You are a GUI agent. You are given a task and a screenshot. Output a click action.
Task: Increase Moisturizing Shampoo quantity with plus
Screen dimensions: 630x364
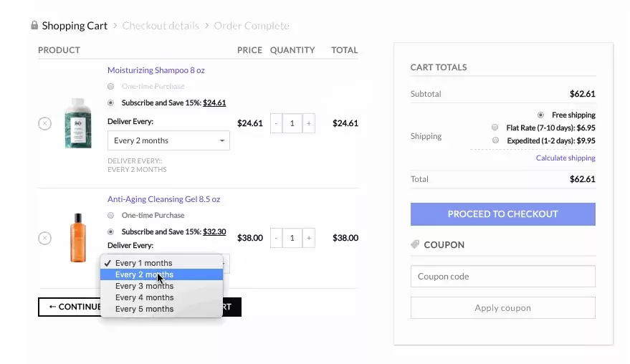[x=309, y=123]
